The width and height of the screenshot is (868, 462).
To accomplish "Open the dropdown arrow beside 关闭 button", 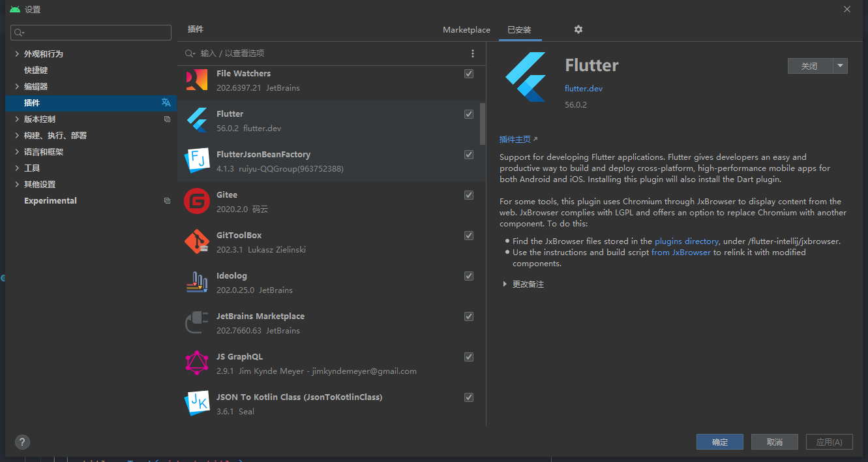I will (841, 66).
